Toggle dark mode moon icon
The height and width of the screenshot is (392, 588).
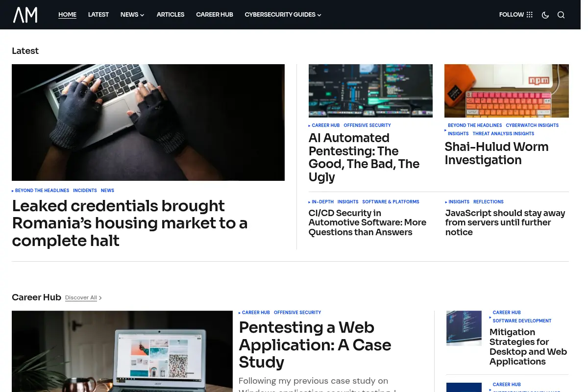pyautogui.click(x=545, y=15)
